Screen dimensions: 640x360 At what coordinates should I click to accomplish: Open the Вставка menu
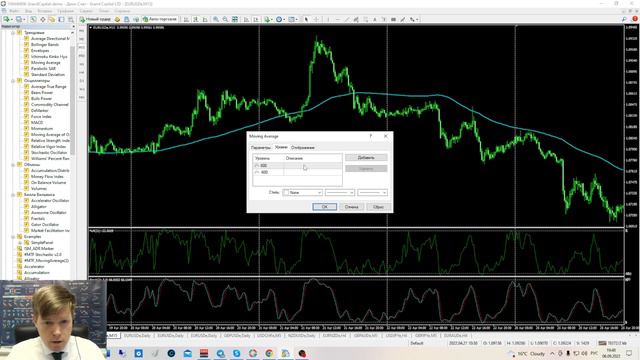pyautogui.click(x=45, y=11)
